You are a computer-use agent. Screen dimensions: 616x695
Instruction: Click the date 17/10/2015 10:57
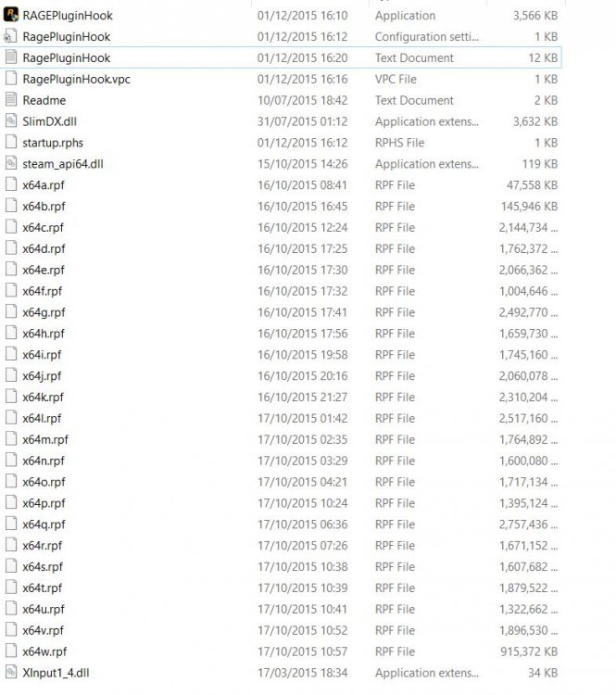click(302, 651)
